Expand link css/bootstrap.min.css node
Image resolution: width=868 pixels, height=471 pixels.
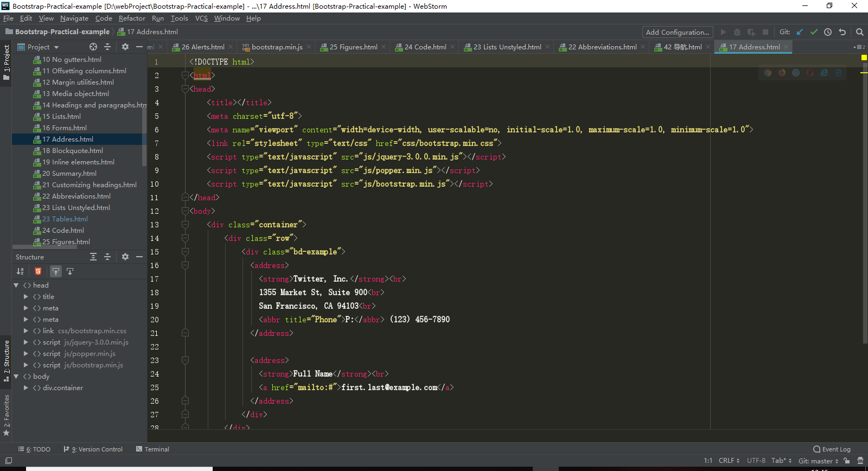(25, 331)
